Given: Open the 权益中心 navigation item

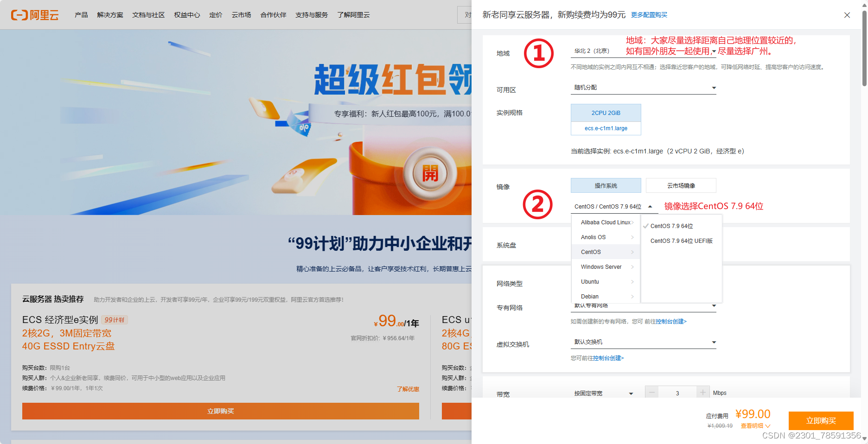Looking at the screenshot, I should pos(187,15).
